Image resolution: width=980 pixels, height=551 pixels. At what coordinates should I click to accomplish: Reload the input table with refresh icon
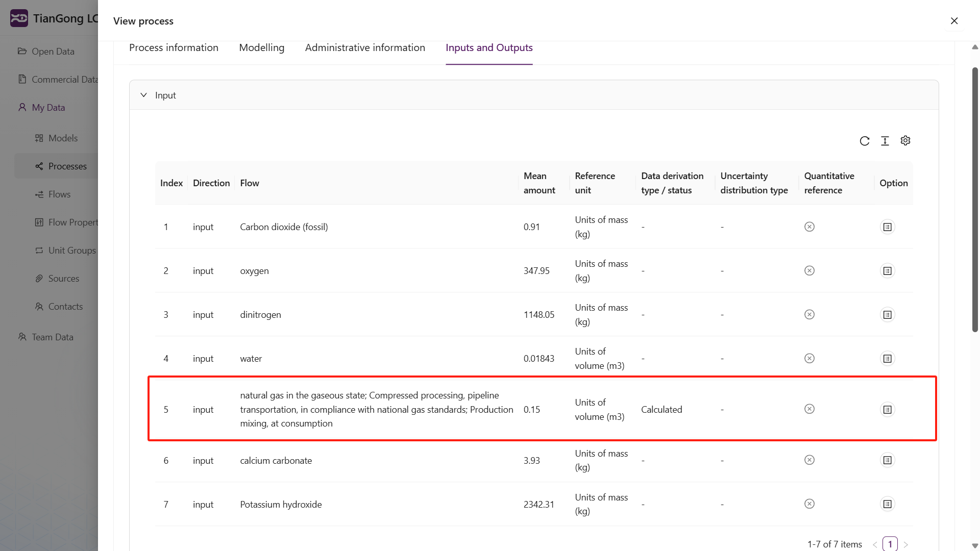(864, 141)
